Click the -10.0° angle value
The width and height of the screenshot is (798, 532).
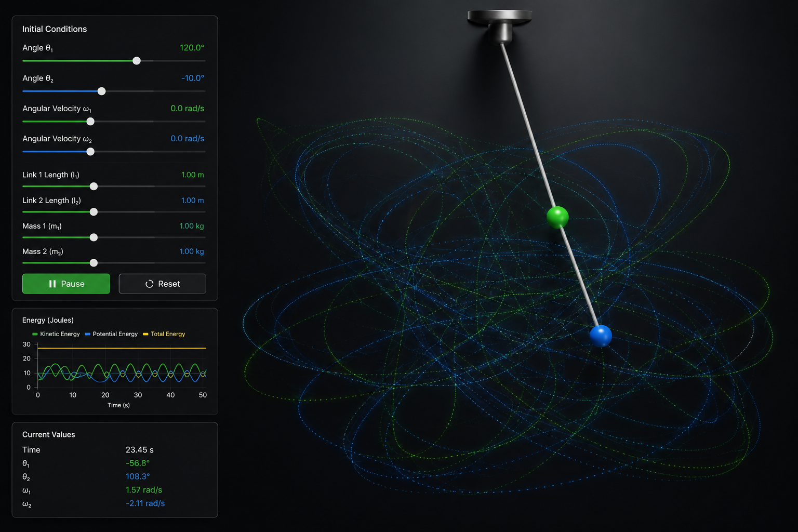tap(193, 78)
